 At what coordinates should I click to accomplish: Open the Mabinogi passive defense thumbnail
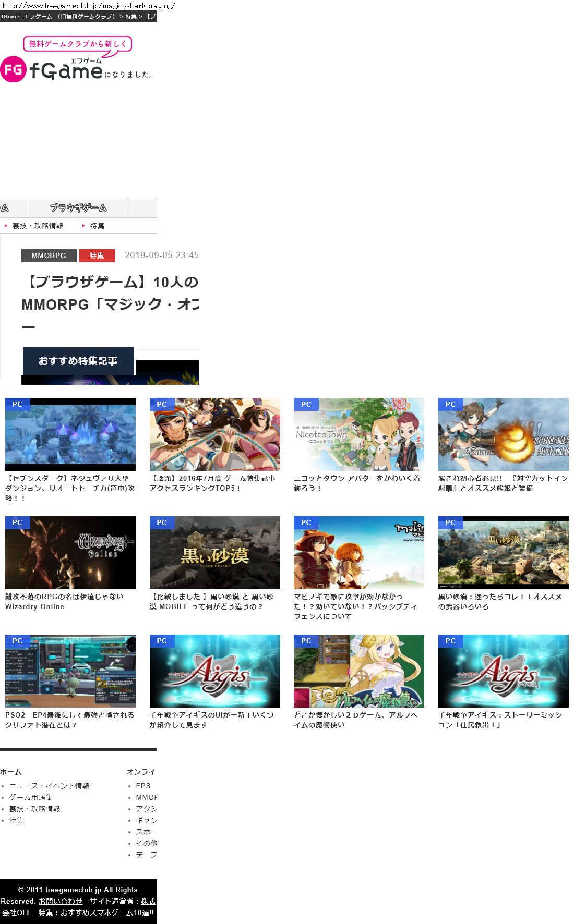[358, 553]
